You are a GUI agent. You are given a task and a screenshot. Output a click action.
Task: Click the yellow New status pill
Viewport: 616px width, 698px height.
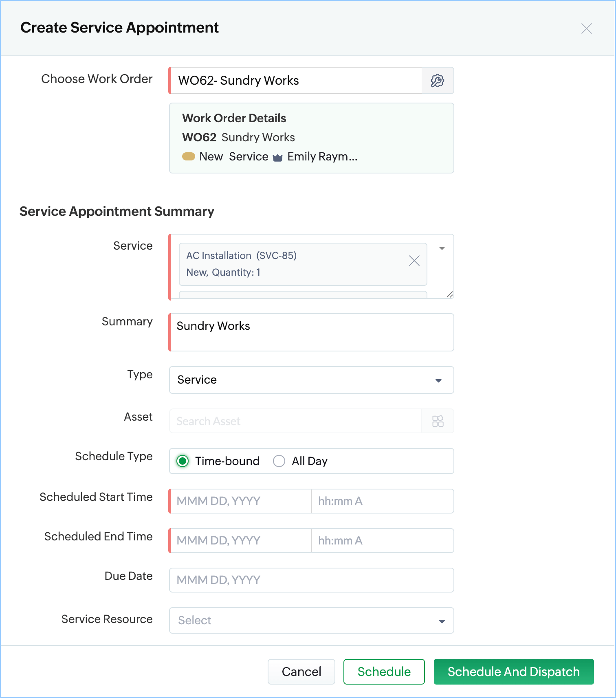(188, 156)
